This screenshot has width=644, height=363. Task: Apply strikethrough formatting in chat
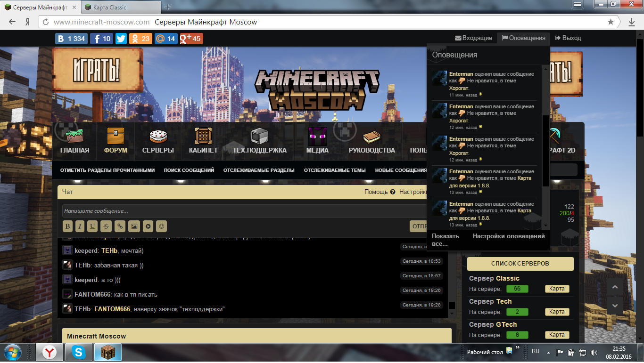pyautogui.click(x=106, y=226)
